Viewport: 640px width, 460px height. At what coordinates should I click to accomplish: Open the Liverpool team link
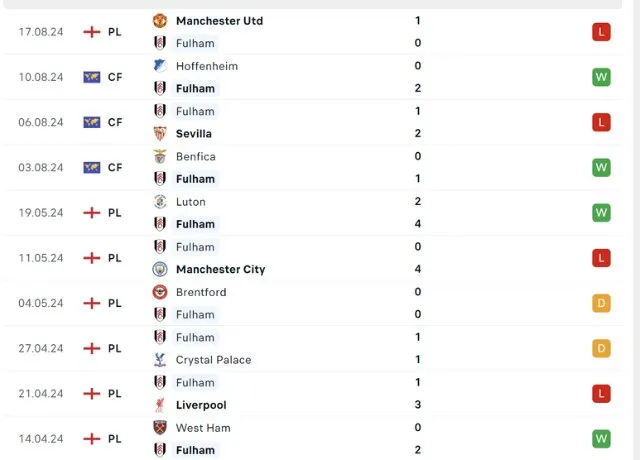pos(201,405)
